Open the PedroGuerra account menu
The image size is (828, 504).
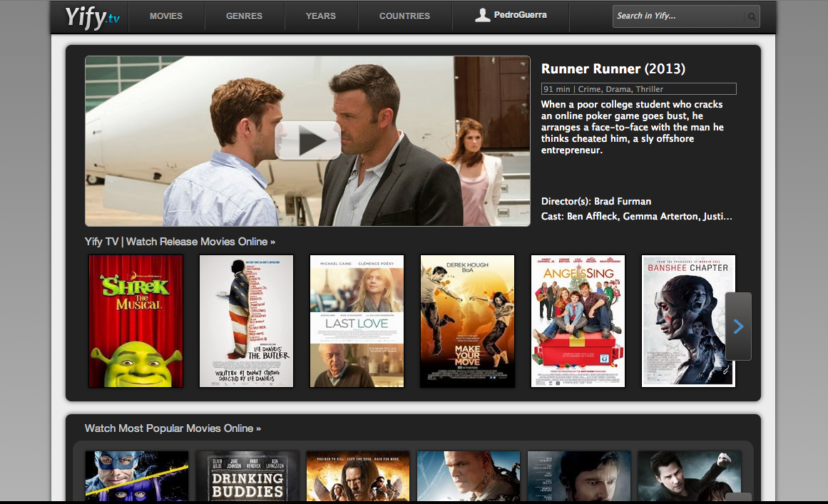coord(511,15)
